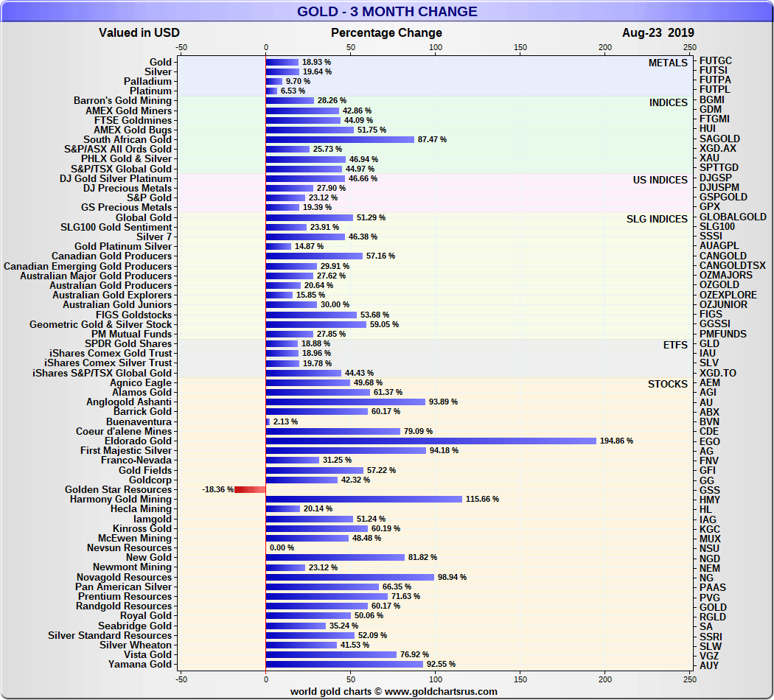This screenshot has height=700, width=774.
Task: Click the "GSPGOLD" ticker symbol
Action: [723, 197]
